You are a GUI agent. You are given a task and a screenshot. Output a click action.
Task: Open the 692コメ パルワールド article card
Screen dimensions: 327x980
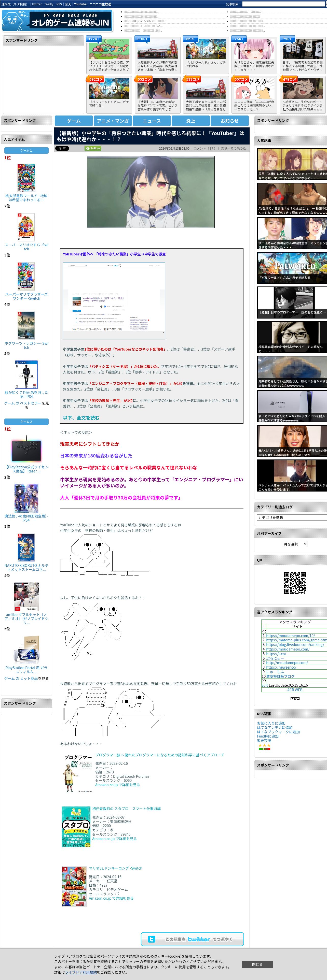pos(109,94)
